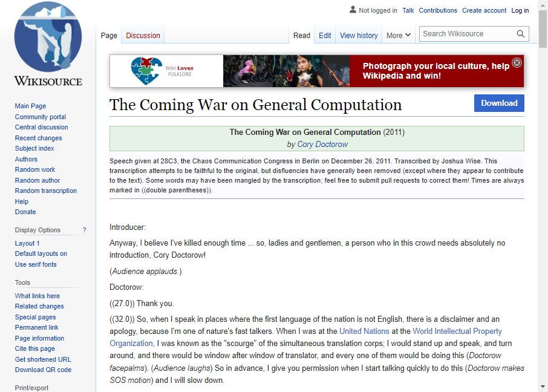Open the Read tab
Screen dimensions: 548x392
coord(302,35)
